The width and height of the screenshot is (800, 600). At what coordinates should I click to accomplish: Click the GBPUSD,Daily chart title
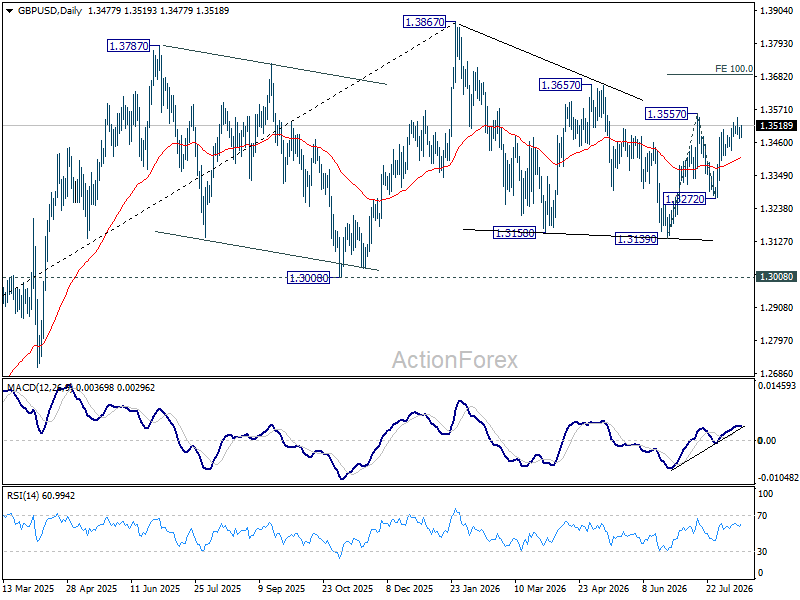pos(49,11)
